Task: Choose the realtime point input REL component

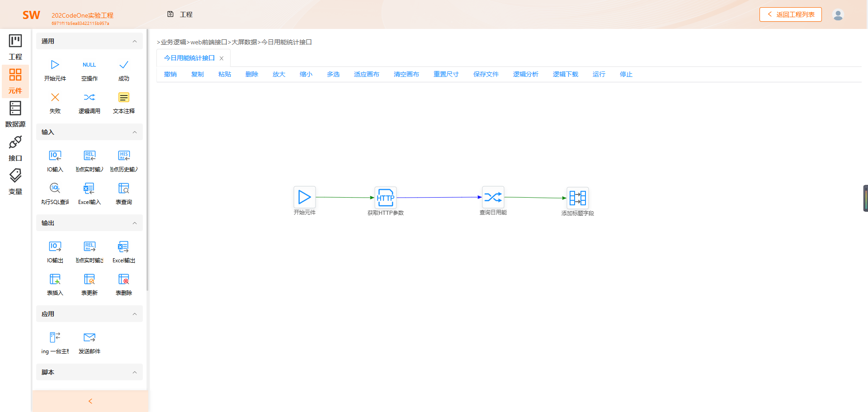Action: (x=90, y=161)
